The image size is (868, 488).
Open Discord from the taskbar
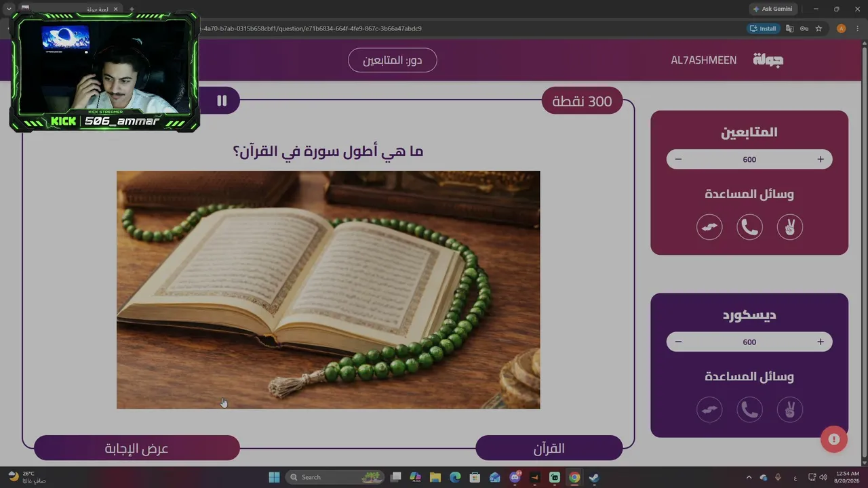[x=515, y=477]
